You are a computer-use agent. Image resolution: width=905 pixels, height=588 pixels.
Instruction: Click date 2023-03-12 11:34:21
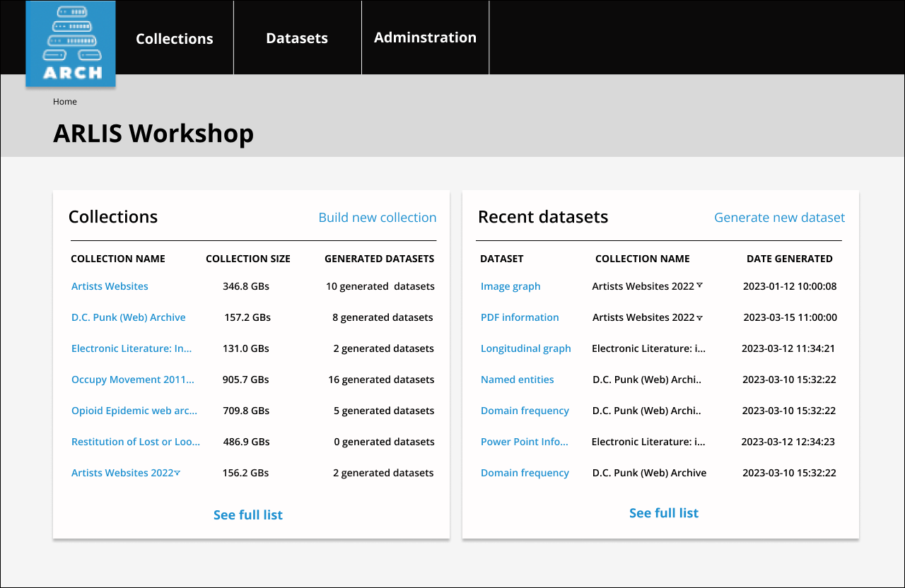point(788,348)
